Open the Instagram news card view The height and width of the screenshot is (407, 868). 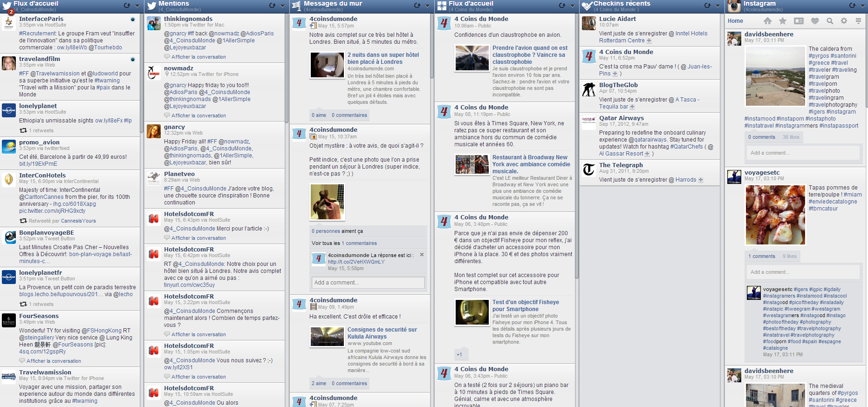[x=799, y=21]
